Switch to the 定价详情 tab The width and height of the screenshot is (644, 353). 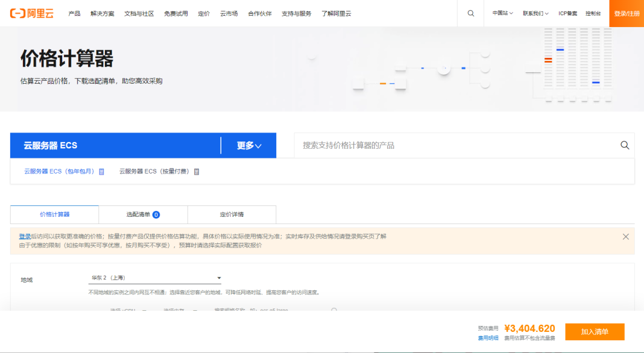tap(232, 214)
